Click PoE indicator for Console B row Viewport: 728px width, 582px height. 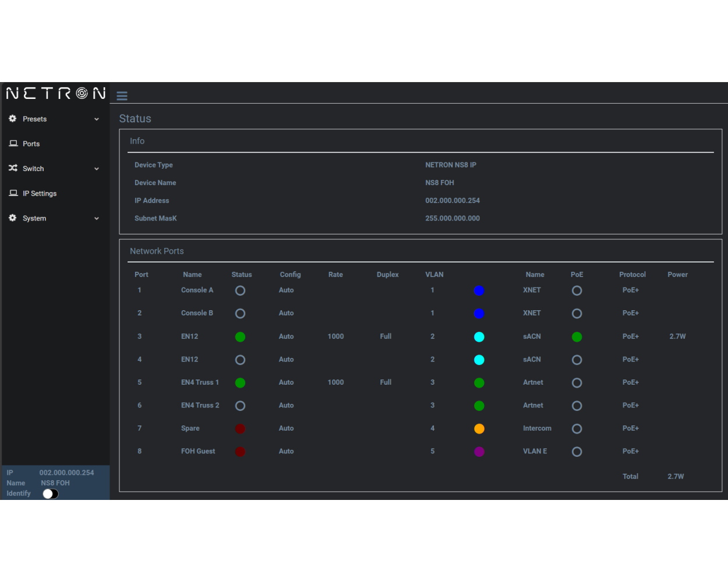pos(577,313)
